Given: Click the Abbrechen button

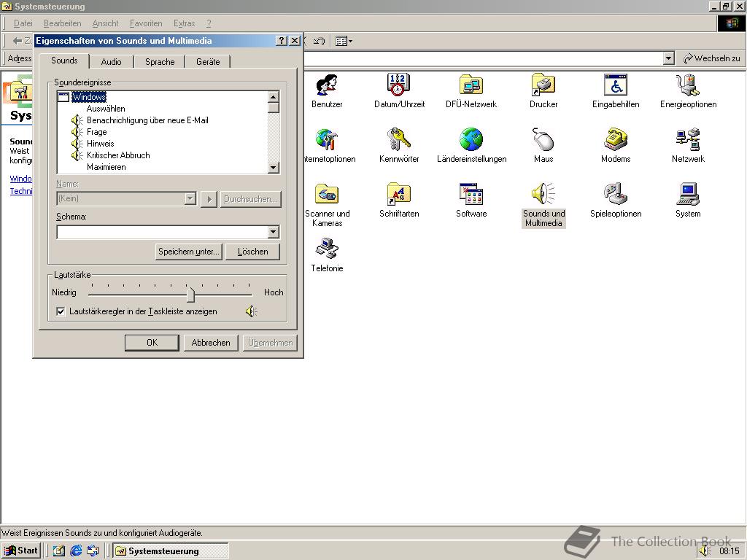Looking at the screenshot, I should click(211, 343).
